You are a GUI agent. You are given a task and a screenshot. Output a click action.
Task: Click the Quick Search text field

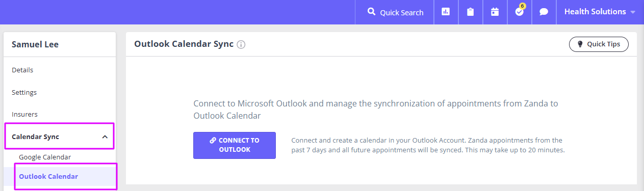pos(395,12)
